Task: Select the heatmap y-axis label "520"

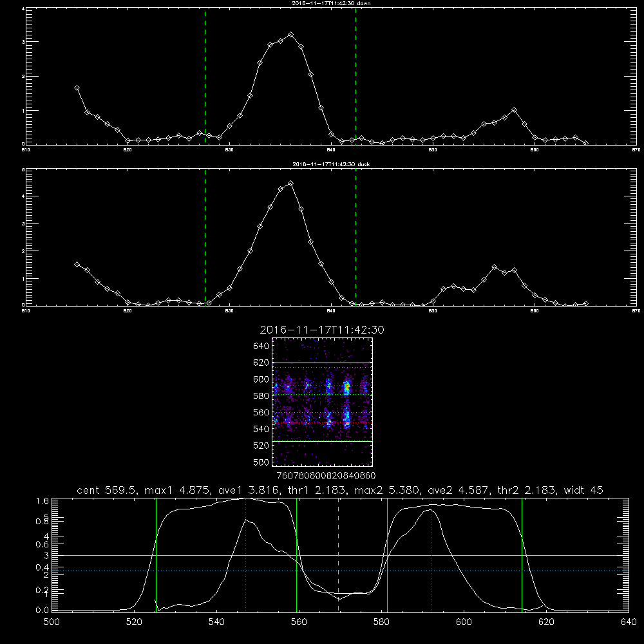Action: point(261,446)
